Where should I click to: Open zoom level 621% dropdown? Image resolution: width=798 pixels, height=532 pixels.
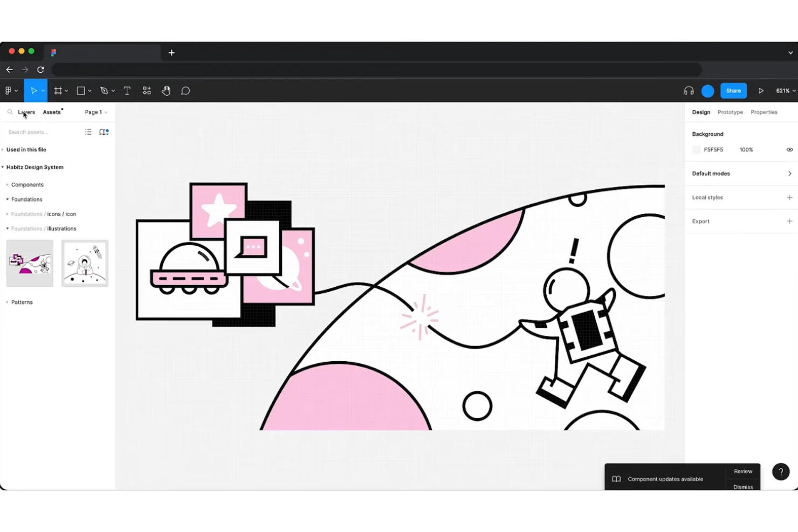(x=786, y=91)
